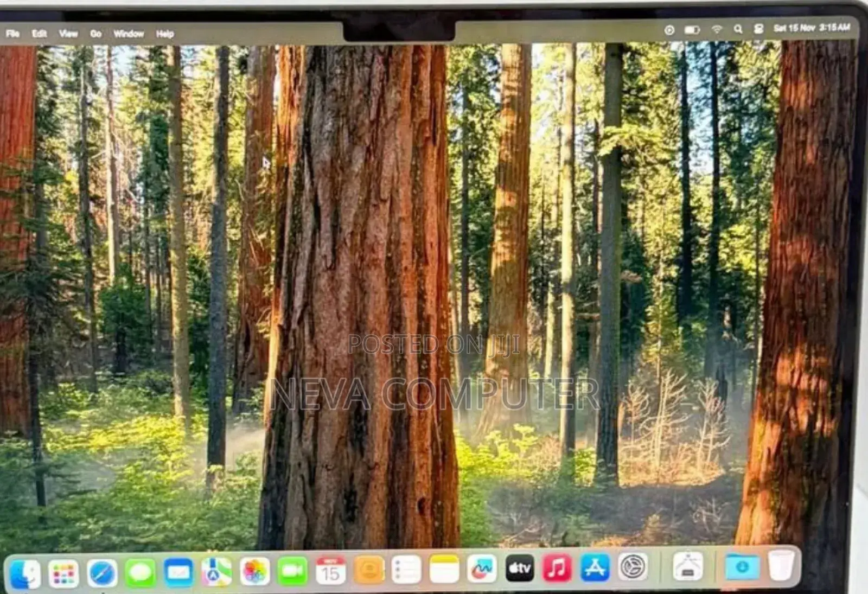Image resolution: width=868 pixels, height=594 pixels.
Task: Click the date and time clock
Action: click(812, 28)
